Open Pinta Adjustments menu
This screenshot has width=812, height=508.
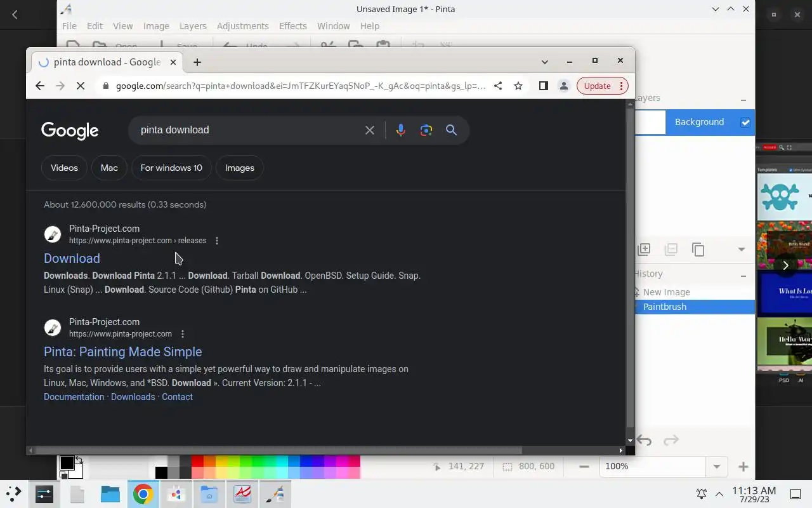(x=242, y=26)
